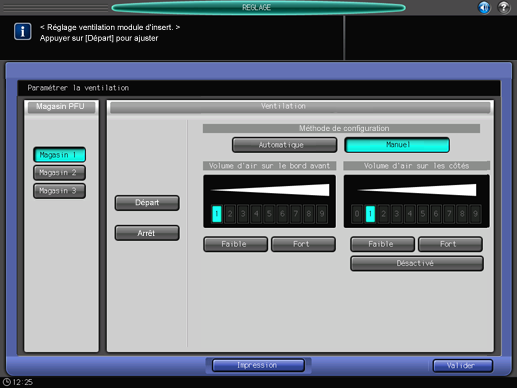This screenshot has width=517, height=388.
Task: Click Désactivé for side air volume
Action: point(417,263)
